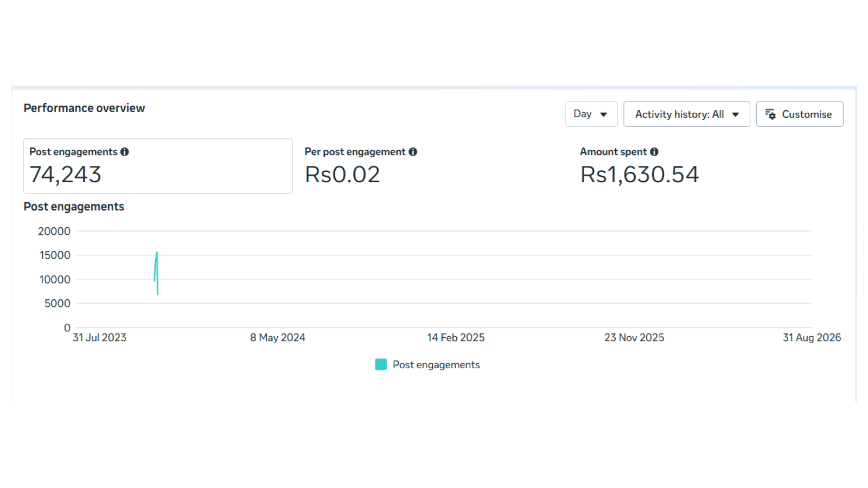Open the Customise button

[800, 114]
